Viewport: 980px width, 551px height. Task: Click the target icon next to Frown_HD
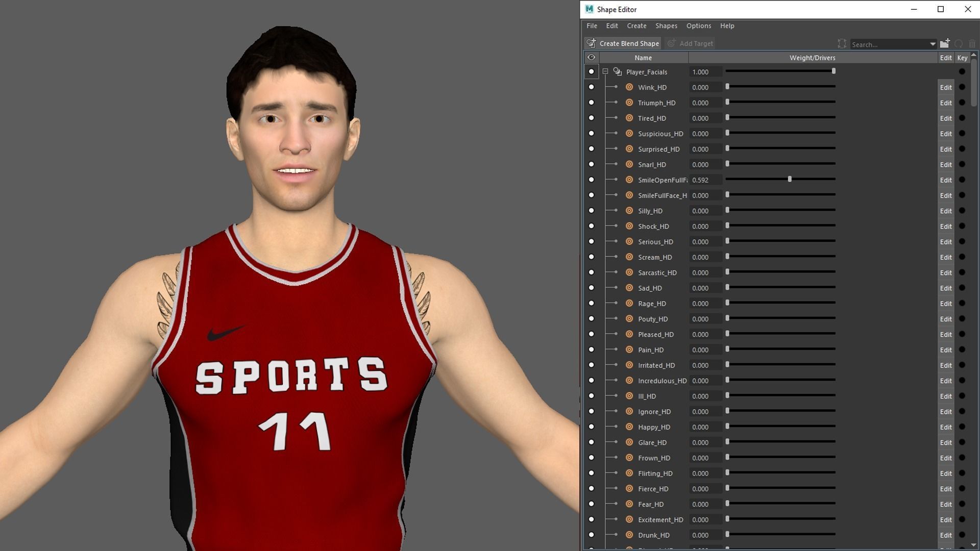(x=629, y=458)
